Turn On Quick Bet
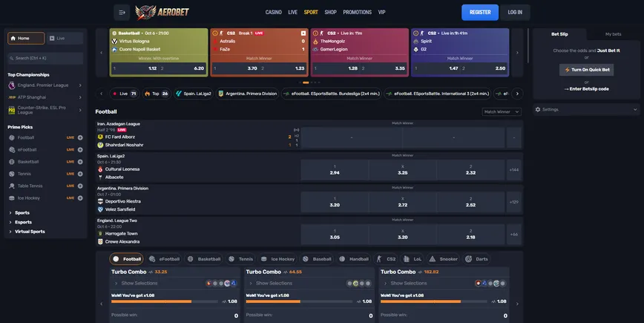This screenshot has width=644, height=323. pos(586,70)
